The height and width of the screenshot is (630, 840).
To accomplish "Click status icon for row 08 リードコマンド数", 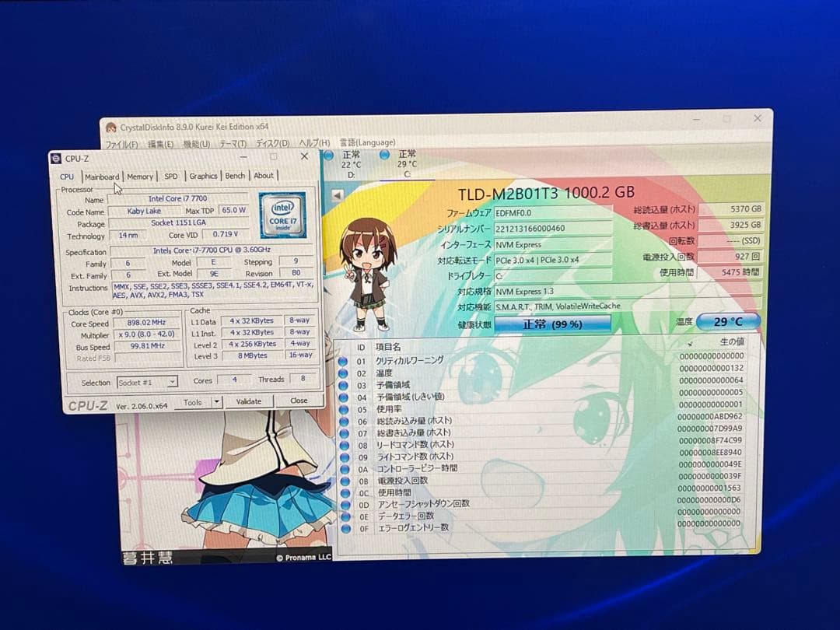I will coord(345,446).
